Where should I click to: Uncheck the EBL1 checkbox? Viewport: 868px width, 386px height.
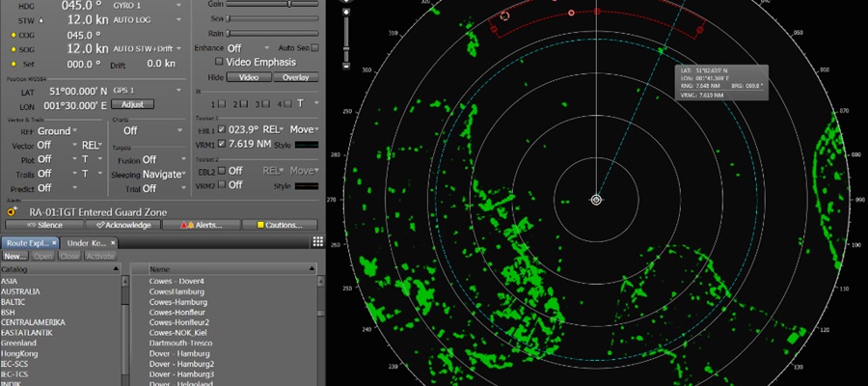click(x=222, y=129)
